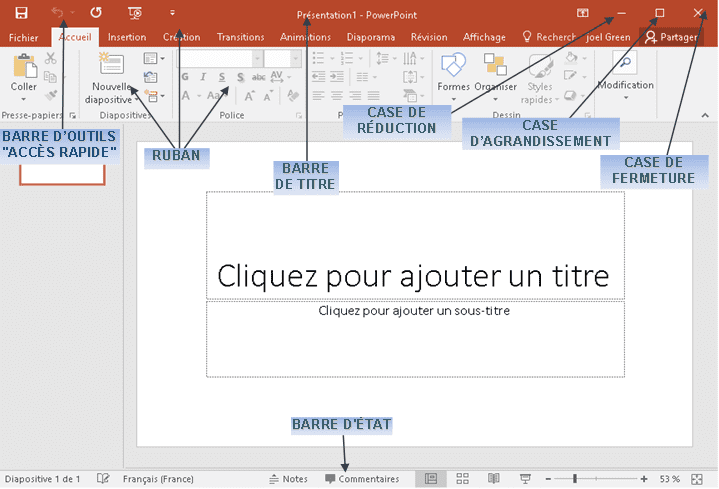Click the spell check book icon
The height and width of the screenshot is (489, 719).
(103, 479)
